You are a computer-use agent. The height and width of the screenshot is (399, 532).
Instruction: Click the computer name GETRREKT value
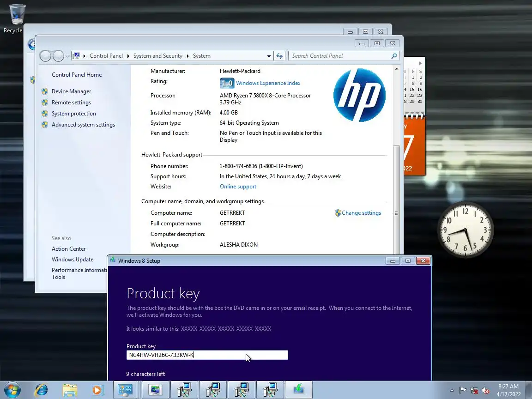[232, 213]
